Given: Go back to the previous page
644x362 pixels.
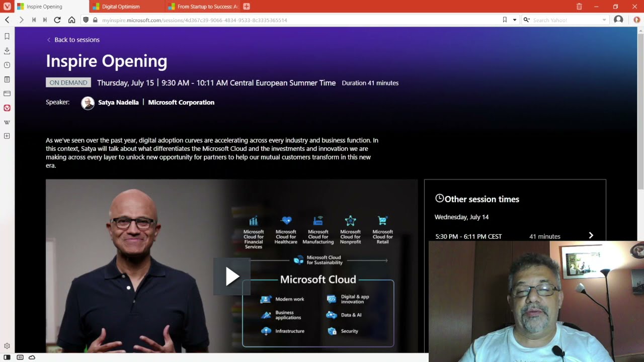Looking at the screenshot, I should pyautogui.click(x=7, y=20).
